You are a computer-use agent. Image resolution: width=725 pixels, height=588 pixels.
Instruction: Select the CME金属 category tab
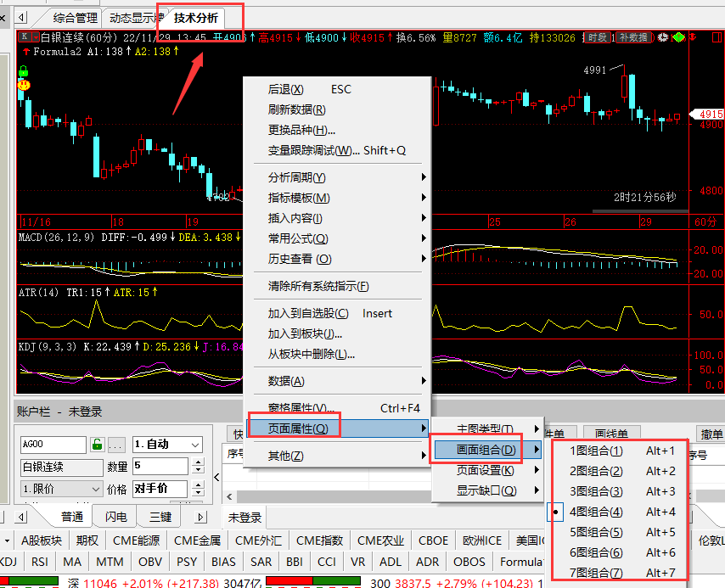[198, 540]
